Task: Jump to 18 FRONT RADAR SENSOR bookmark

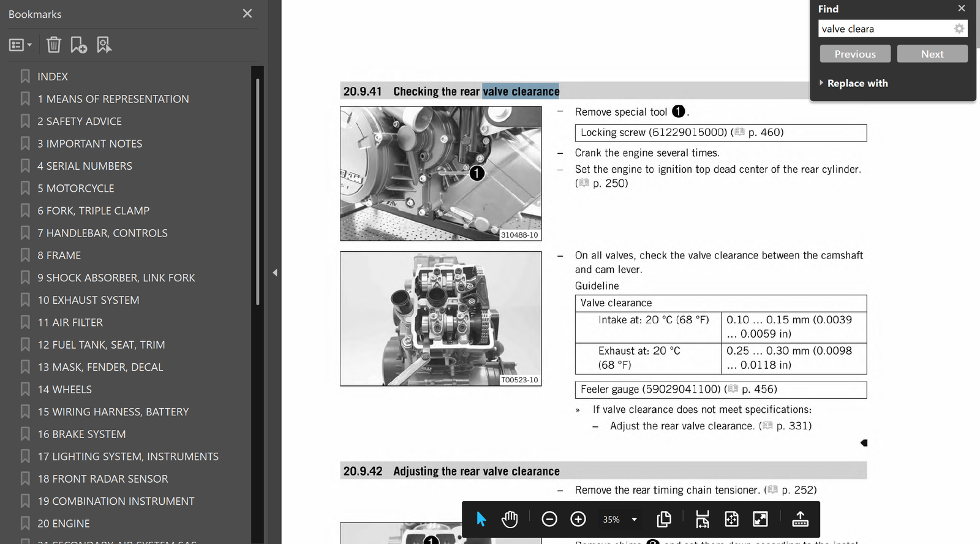Action: pos(103,479)
